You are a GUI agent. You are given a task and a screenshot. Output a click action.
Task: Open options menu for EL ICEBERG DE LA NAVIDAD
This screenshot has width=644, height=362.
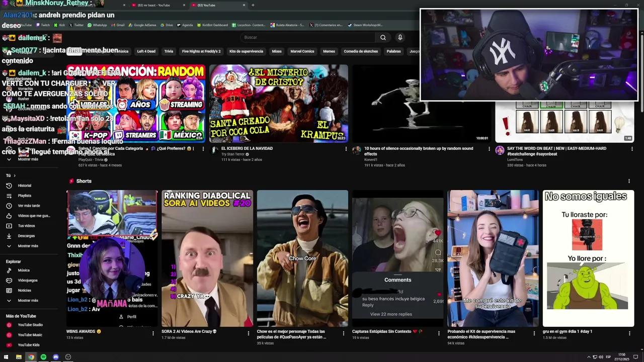[x=346, y=149]
